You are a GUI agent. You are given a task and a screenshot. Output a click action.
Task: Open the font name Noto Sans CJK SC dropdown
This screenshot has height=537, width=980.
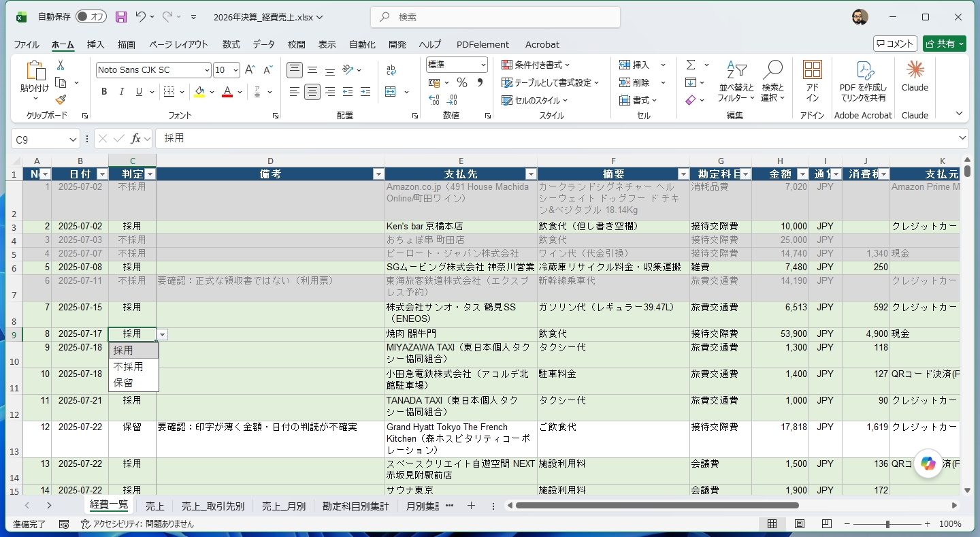pyautogui.click(x=207, y=70)
